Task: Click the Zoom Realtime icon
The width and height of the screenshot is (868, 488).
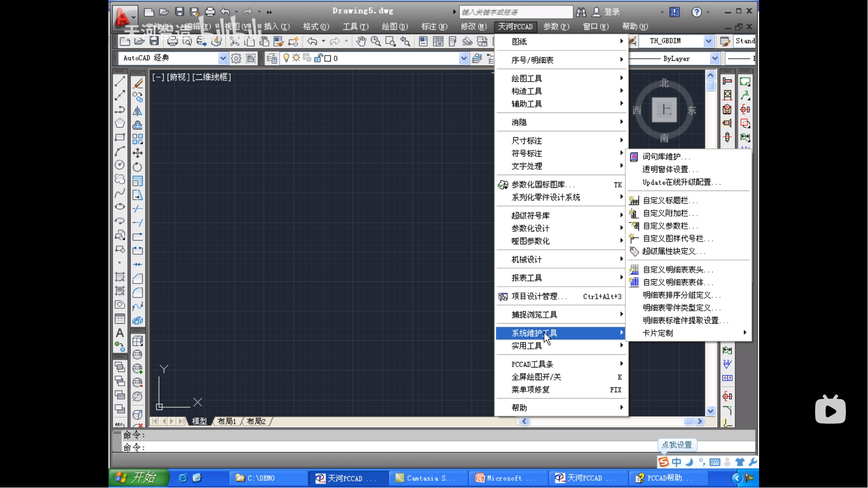Action: click(375, 42)
